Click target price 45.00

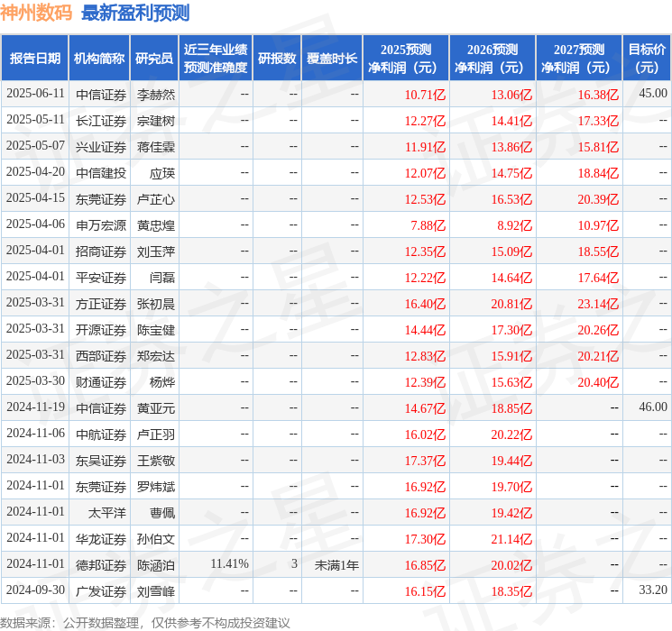653,94
